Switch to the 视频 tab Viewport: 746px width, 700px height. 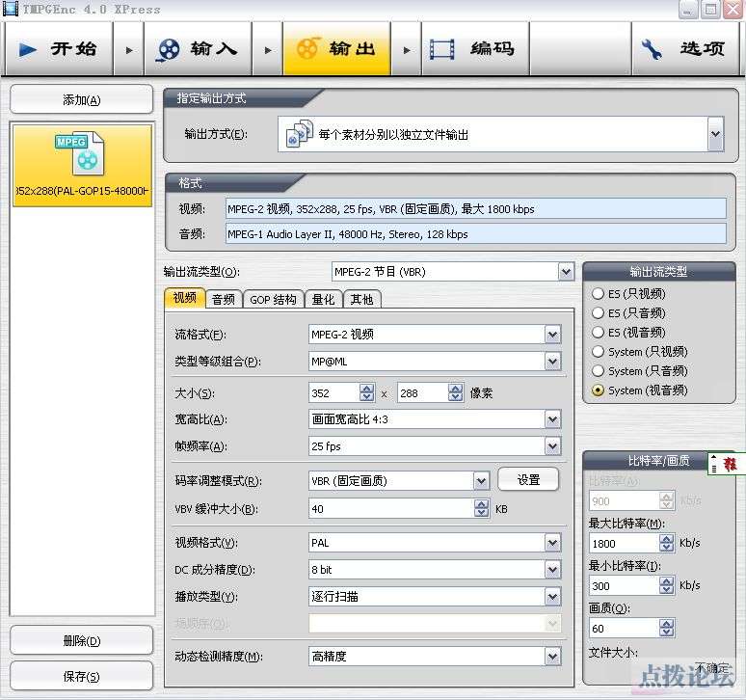[185, 298]
